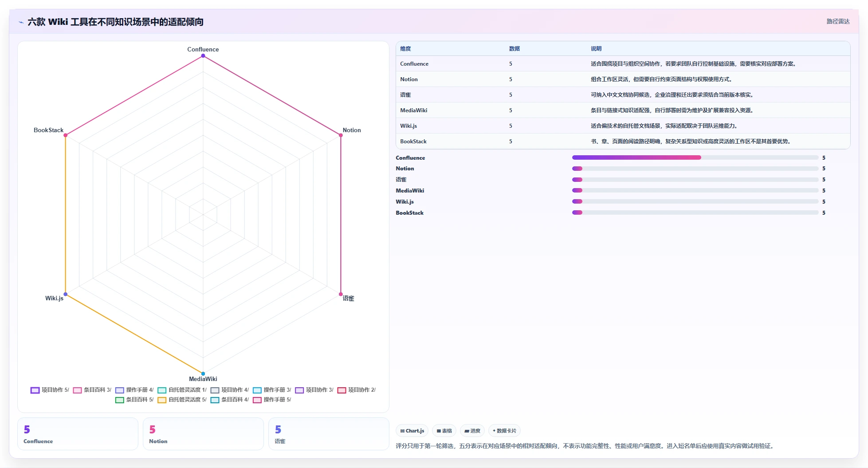Click the small icon before the page title
Viewport: 868px width, 468px height.
[x=21, y=22]
